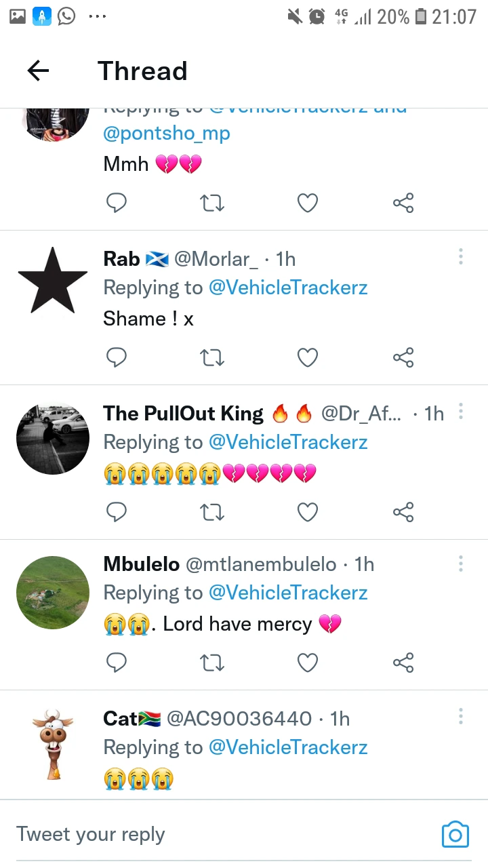This screenshot has width=488, height=868.
Task: View Mbulelo's green landscape profile picture
Action: pos(53,593)
